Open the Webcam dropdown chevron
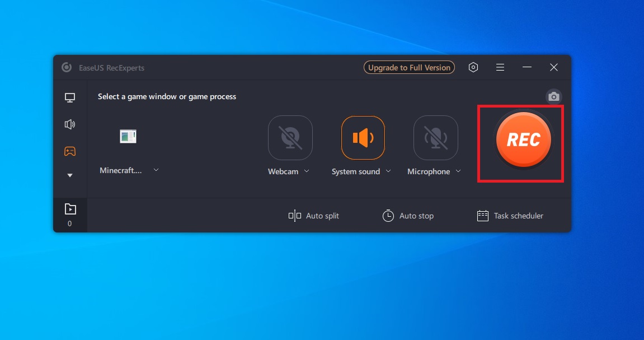The image size is (644, 340). [307, 171]
